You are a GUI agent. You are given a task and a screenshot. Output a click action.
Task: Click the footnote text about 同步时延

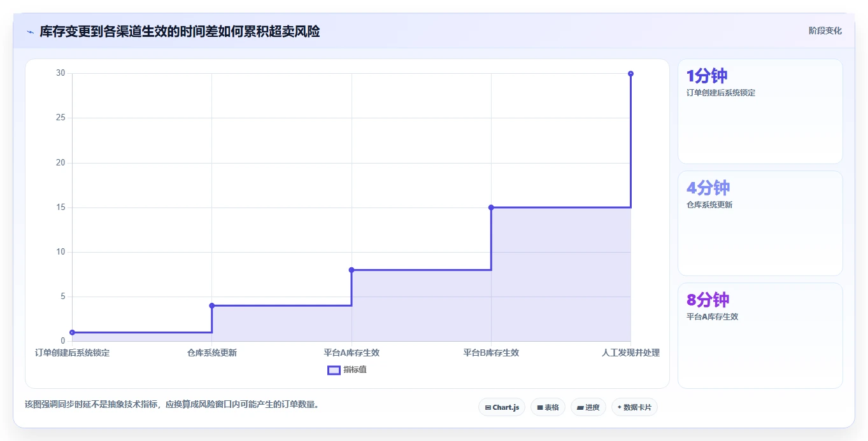(x=172, y=404)
